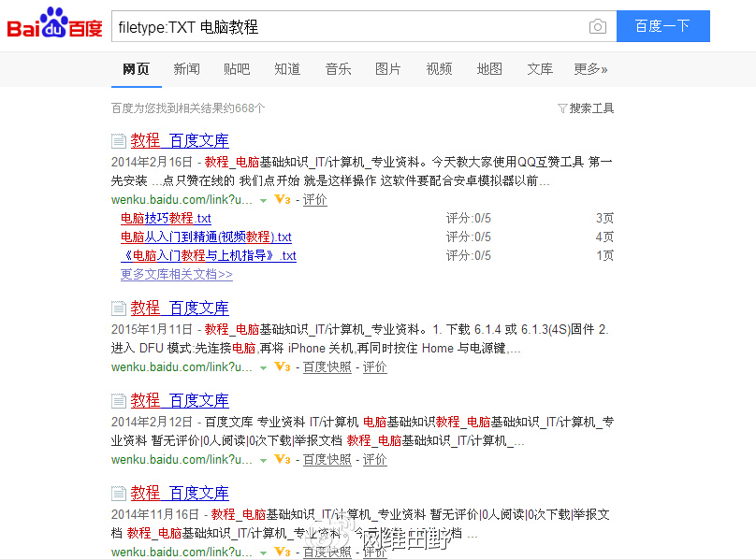Expand URL dropdown arrow of the 2014年11月16日 result
This screenshot has height=560, width=756.
click(x=263, y=553)
